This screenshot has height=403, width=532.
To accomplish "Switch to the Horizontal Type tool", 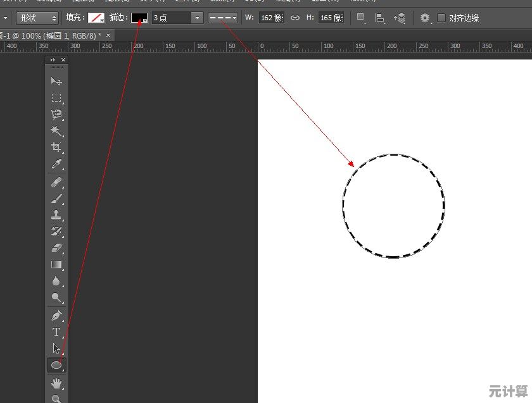I will [x=56, y=332].
